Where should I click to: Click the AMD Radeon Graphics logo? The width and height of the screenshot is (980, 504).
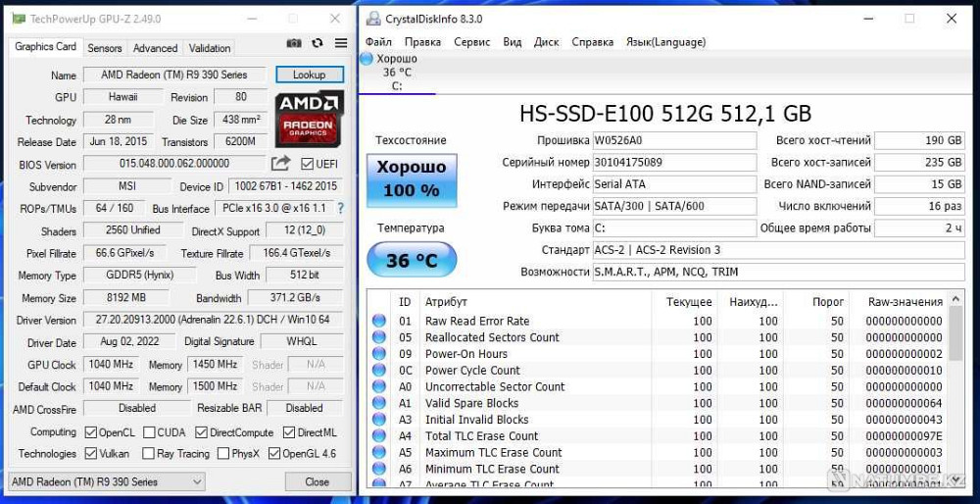click(x=310, y=120)
